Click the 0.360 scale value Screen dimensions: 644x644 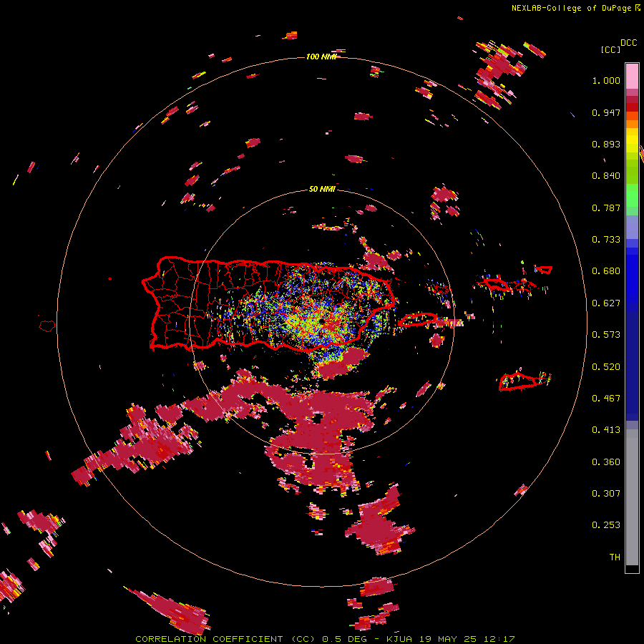(606, 462)
